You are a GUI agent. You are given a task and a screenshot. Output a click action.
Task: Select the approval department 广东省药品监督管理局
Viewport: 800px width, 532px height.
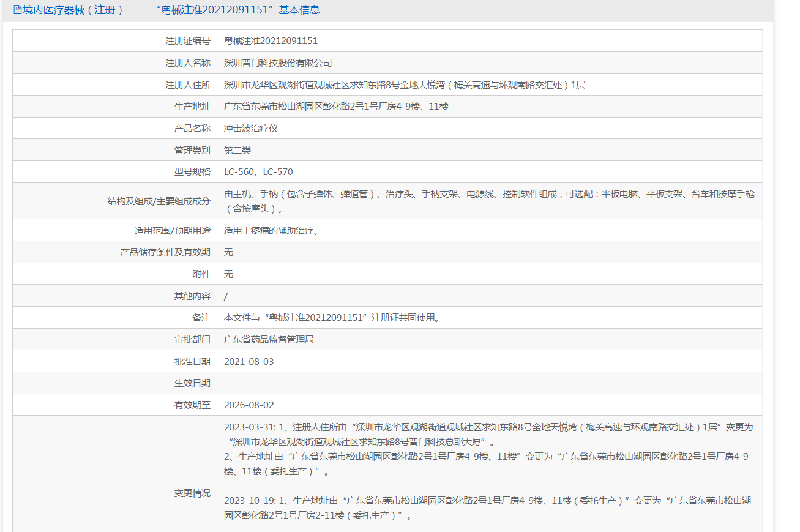click(269, 339)
